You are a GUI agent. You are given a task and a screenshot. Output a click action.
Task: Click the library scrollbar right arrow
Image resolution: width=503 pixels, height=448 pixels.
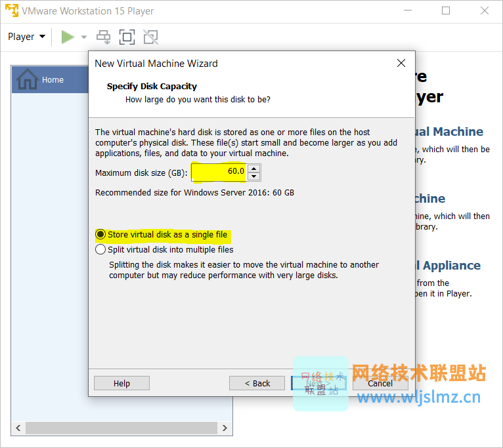coord(225,428)
